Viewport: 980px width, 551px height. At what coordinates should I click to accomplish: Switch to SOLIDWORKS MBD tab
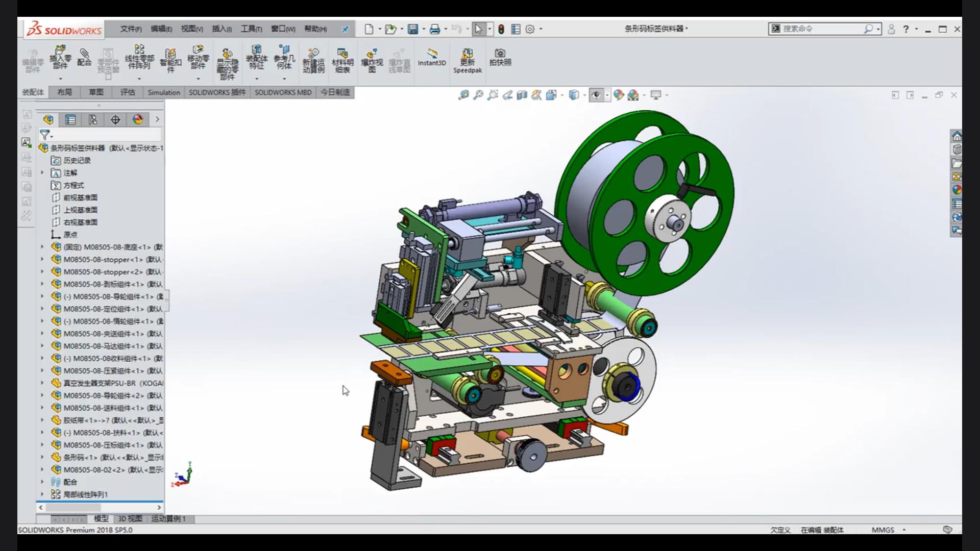[x=283, y=92]
